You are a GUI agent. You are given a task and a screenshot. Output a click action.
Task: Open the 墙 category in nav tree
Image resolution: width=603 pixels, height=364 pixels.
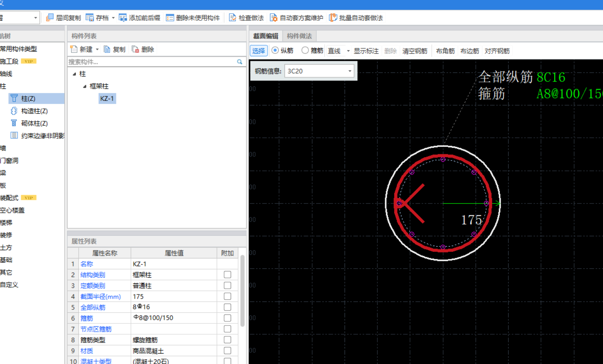[3, 148]
